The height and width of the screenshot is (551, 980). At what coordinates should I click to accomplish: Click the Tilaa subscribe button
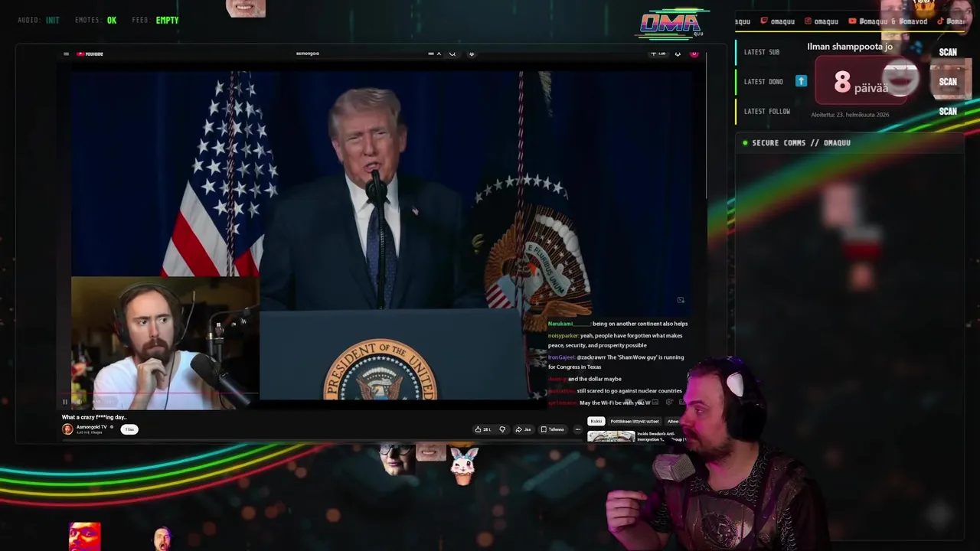[x=129, y=429]
